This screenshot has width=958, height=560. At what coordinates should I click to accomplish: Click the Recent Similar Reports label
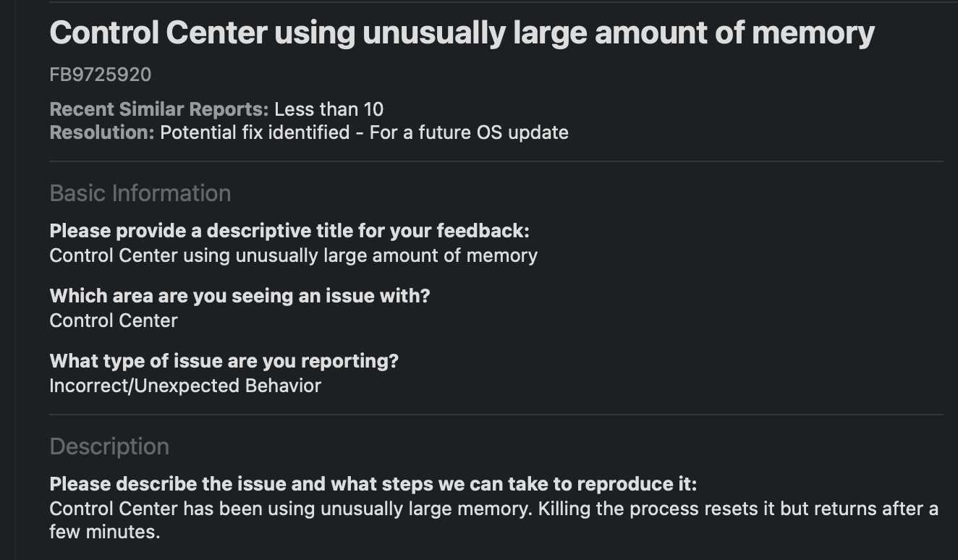coord(159,110)
